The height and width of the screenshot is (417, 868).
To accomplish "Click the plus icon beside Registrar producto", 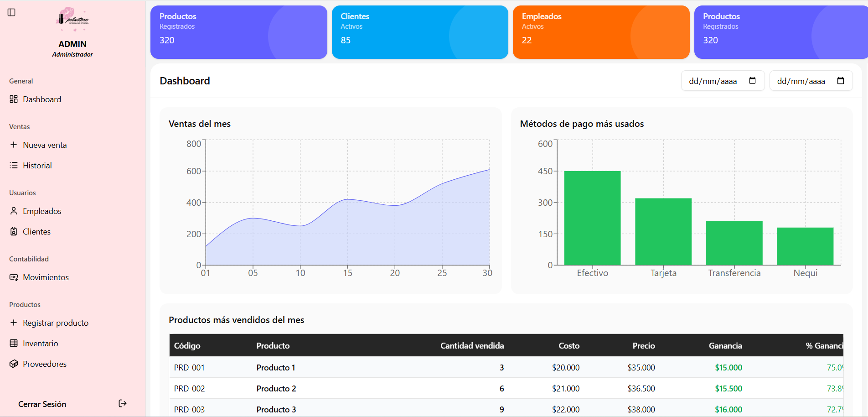I will click(x=14, y=323).
